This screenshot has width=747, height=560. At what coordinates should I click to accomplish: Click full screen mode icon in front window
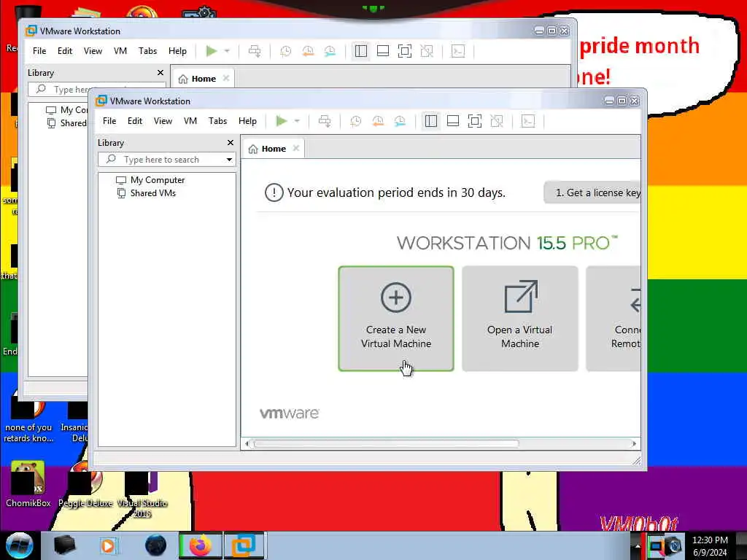(x=474, y=121)
